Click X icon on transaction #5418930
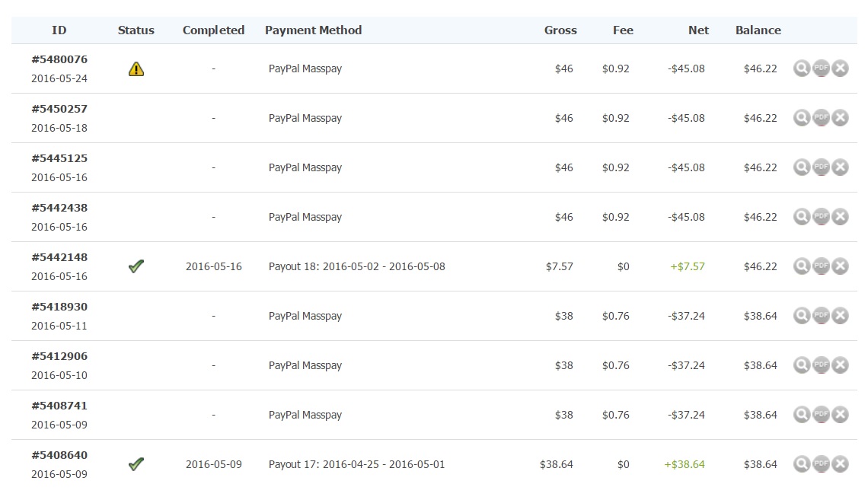 pyautogui.click(x=840, y=316)
